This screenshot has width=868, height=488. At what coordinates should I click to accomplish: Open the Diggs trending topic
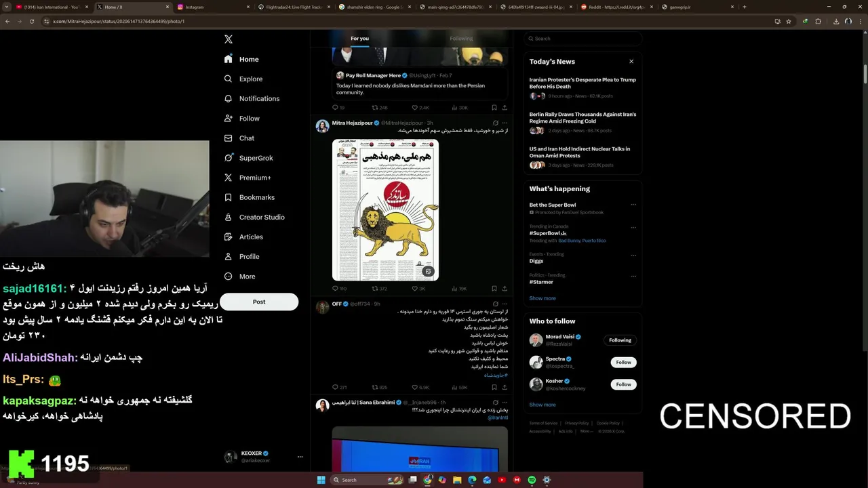click(x=536, y=261)
